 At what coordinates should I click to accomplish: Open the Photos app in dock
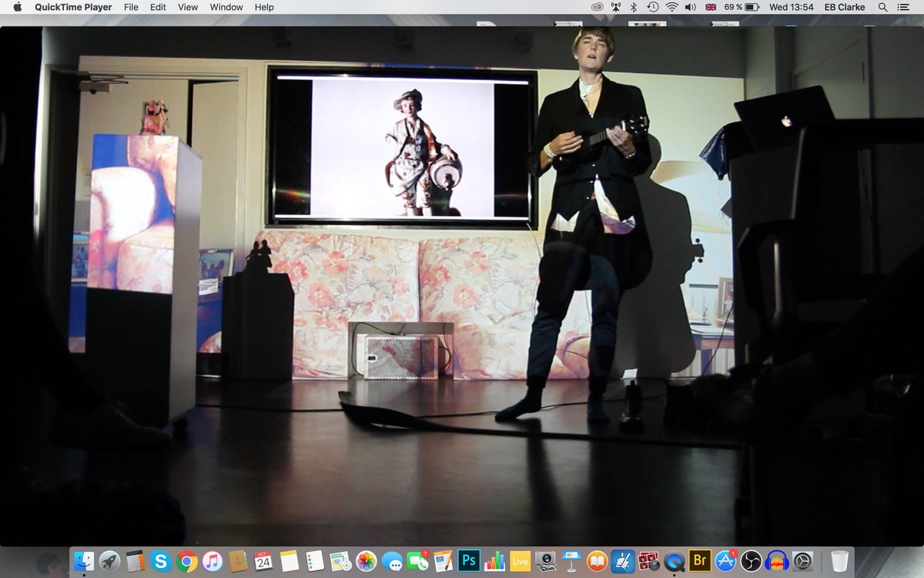click(367, 561)
